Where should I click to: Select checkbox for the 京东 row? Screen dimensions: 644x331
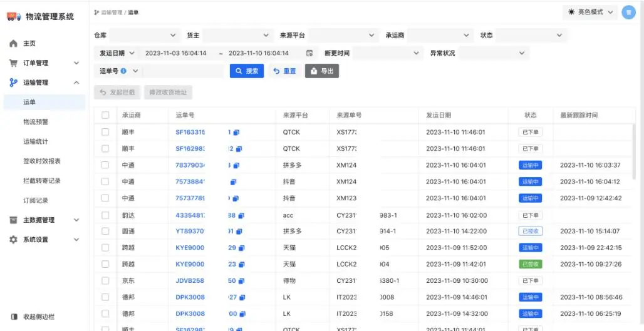[105, 281]
